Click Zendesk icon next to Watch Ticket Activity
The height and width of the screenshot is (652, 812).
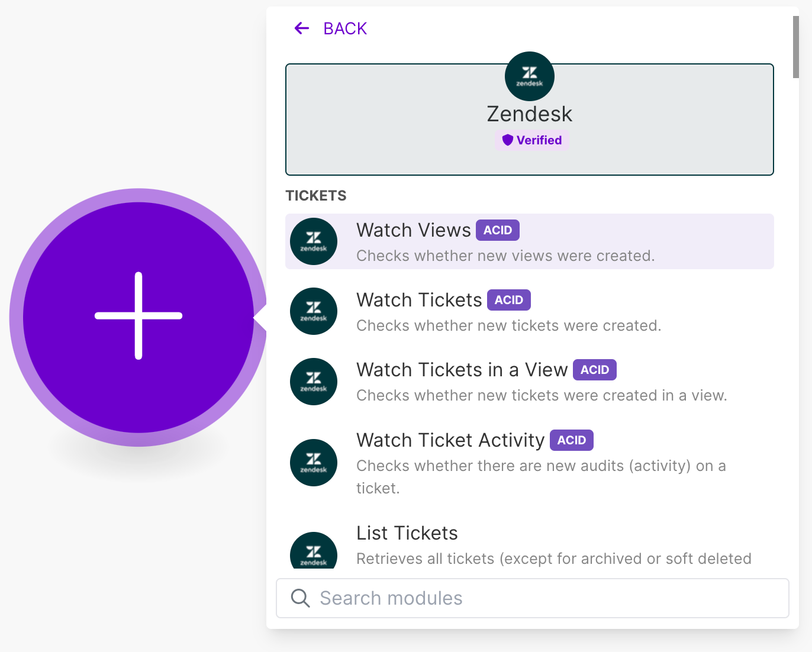(x=314, y=463)
